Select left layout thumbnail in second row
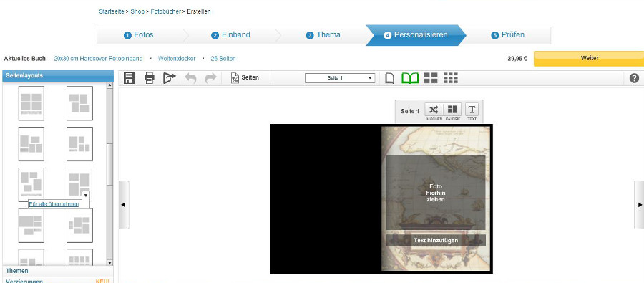The image size is (644, 283). (x=31, y=144)
